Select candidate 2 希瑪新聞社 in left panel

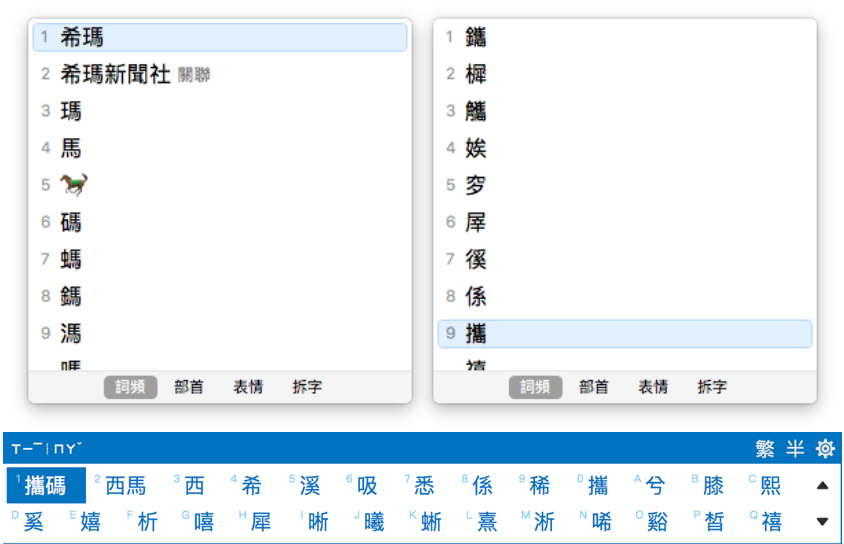[x=220, y=74]
